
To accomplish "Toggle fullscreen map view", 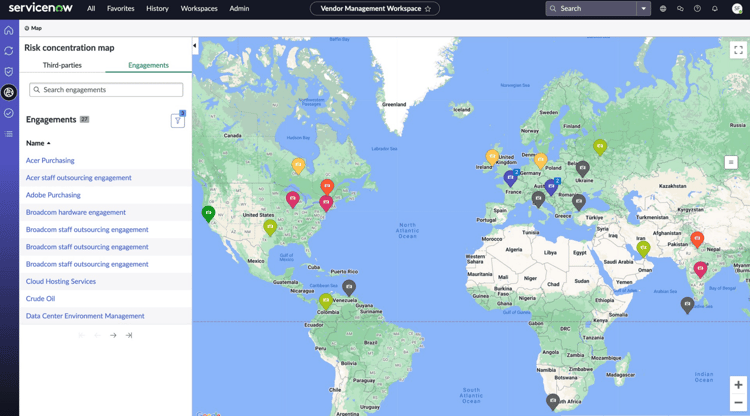I will (738, 50).
